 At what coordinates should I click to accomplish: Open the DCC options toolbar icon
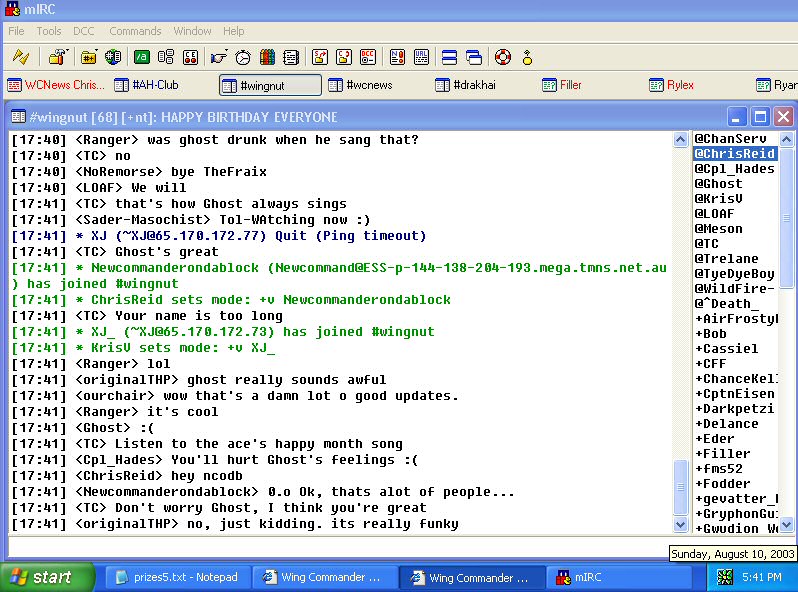click(369, 57)
